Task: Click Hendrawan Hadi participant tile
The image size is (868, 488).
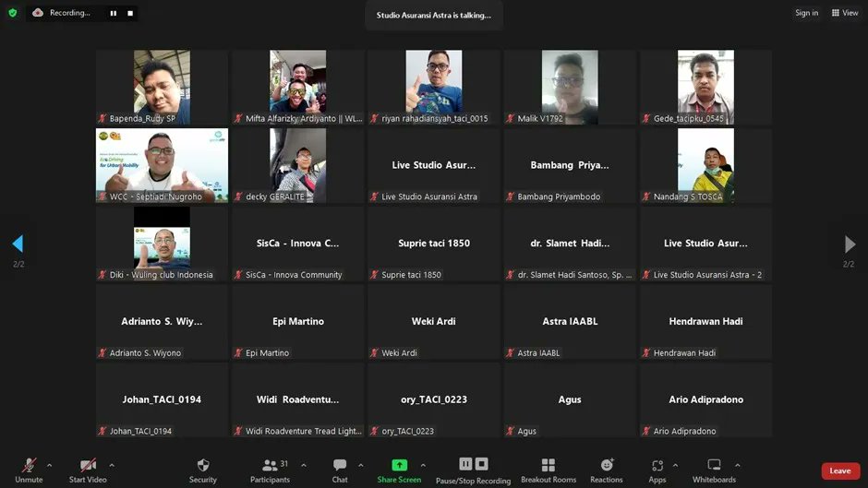Action: (x=705, y=321)
